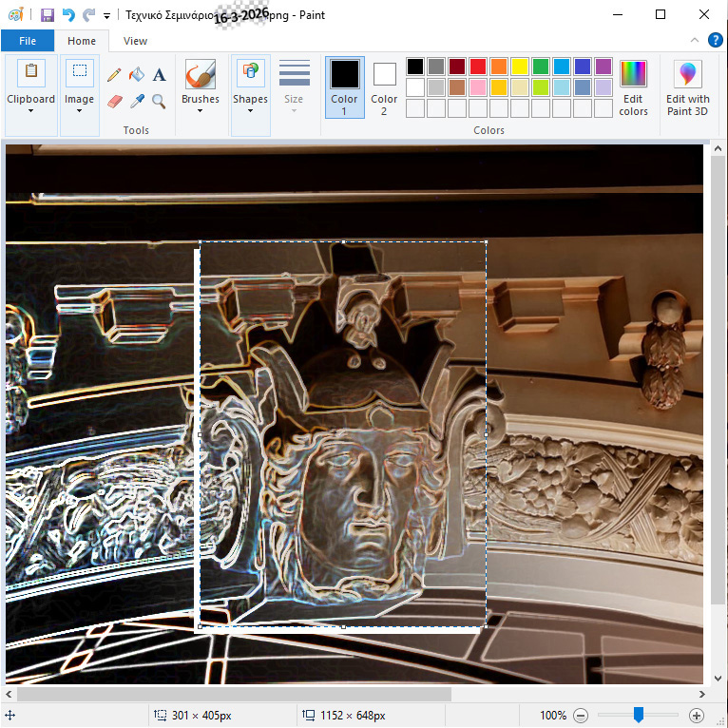The width and height of the screenshot is (728, 728).
Task: Select the Magnifier tool
Action: [x=159, y=100]
